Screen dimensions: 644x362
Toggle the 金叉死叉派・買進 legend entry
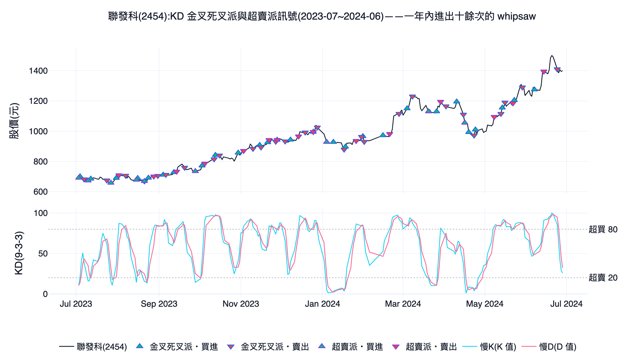177,347
